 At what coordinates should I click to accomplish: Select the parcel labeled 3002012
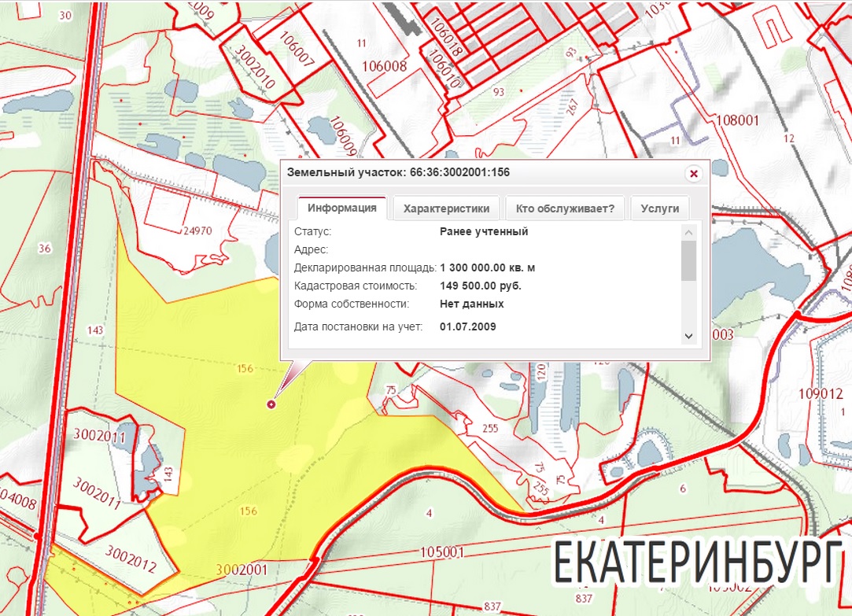click(131, 559)
